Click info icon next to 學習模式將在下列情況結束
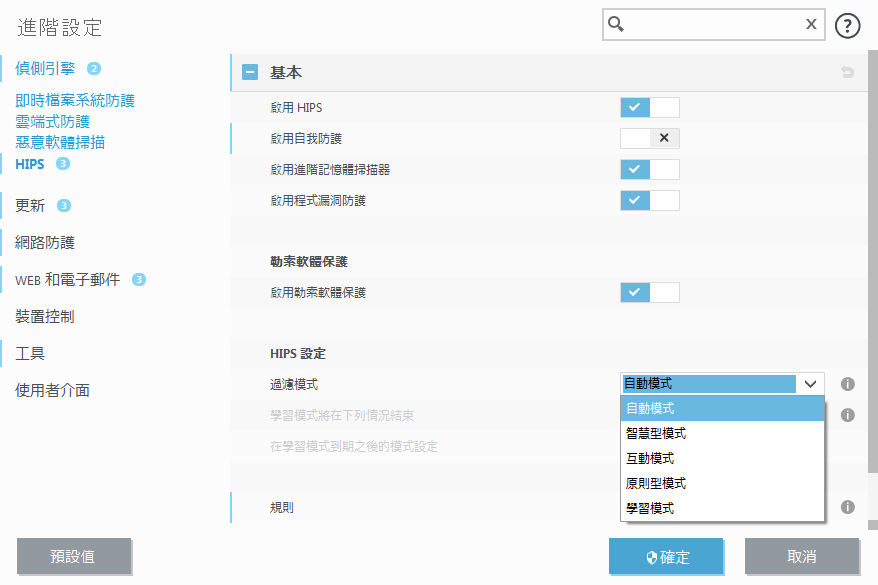 (847, 415)
